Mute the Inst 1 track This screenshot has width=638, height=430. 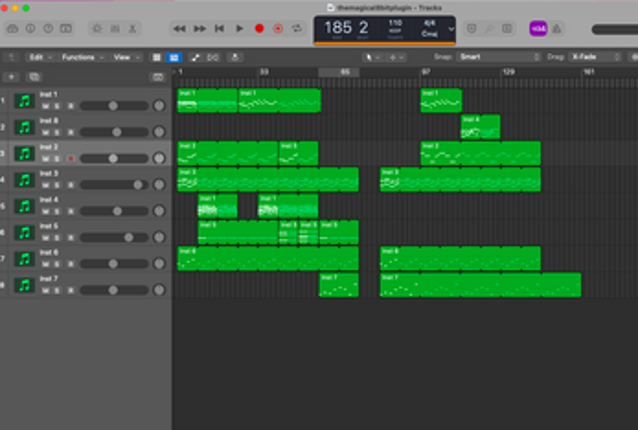pyautogui.click(x=45, y=105)
